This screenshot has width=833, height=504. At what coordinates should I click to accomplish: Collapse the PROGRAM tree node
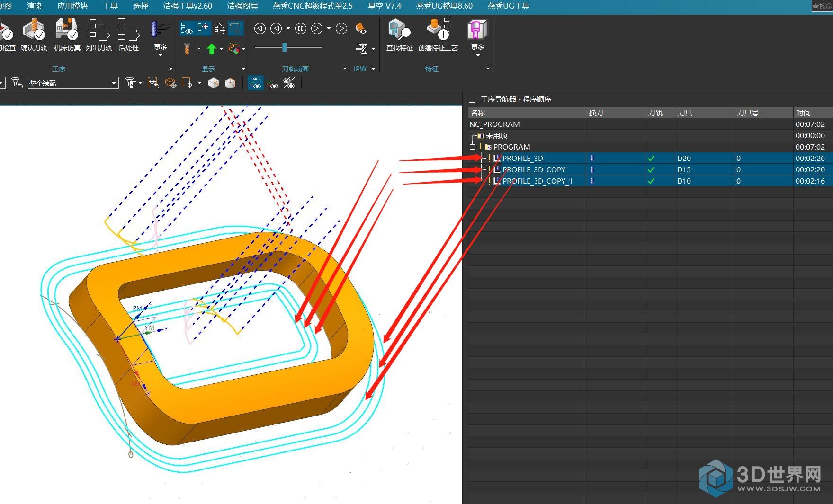[472, 147]
